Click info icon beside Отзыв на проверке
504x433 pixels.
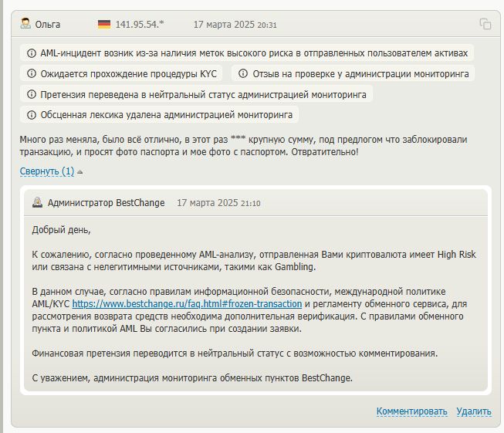click(244, 74)
